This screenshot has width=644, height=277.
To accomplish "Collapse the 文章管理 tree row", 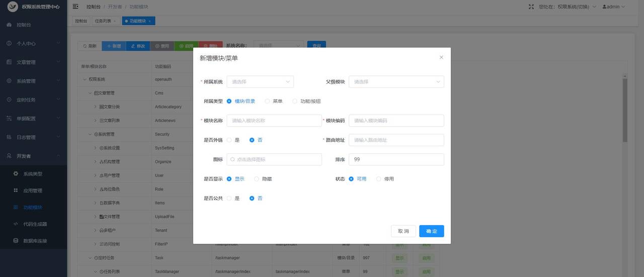I will [90, 93].
